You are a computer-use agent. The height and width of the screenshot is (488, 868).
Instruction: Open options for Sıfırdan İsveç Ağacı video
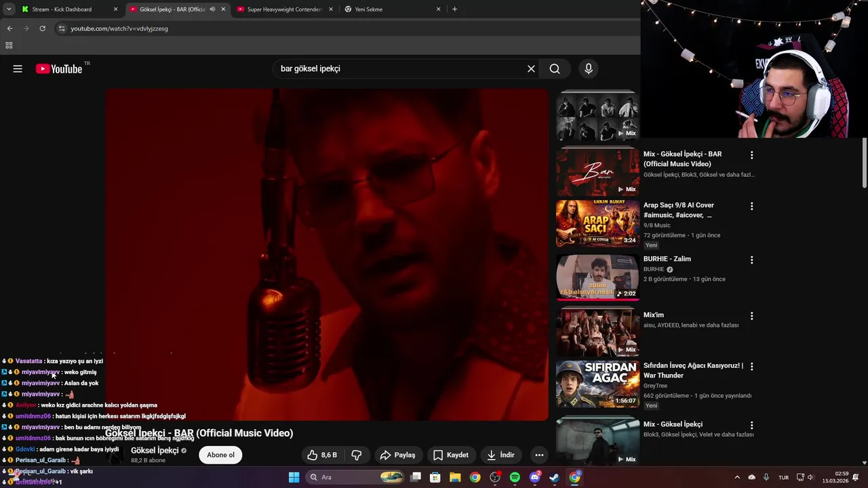click(x=751, y=367)
